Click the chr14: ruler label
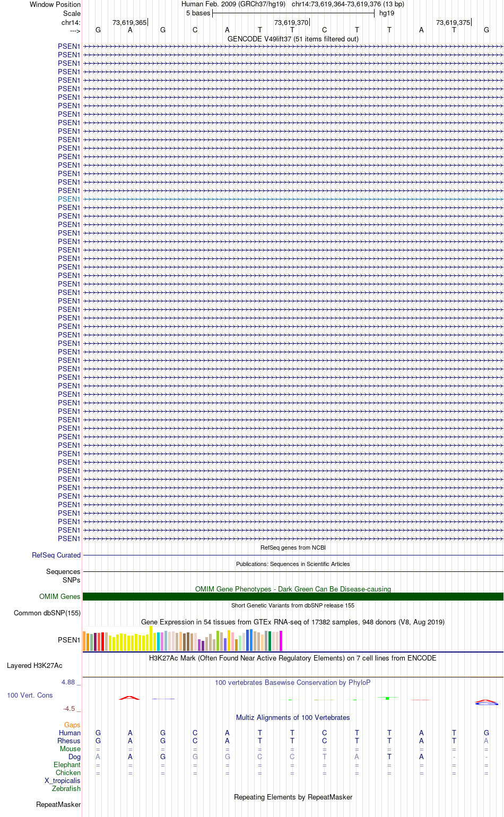This screenshot has width=504, height=817. click(x=71, y=23)
